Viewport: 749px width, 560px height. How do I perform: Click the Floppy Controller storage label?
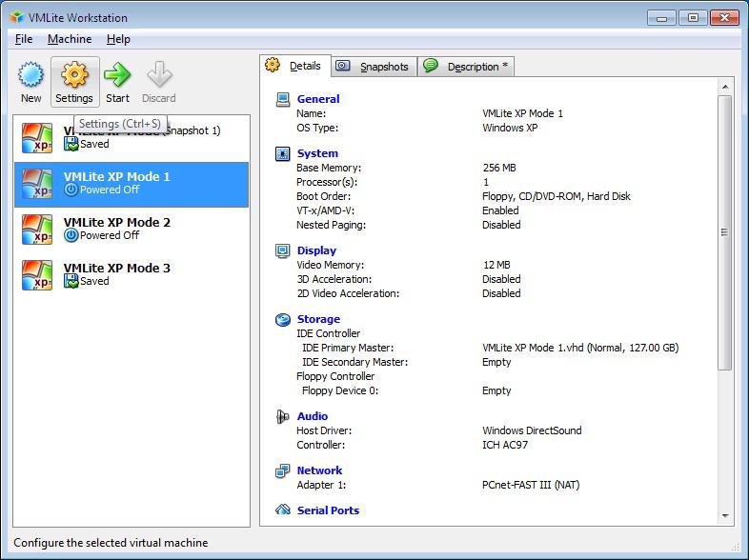335,377
